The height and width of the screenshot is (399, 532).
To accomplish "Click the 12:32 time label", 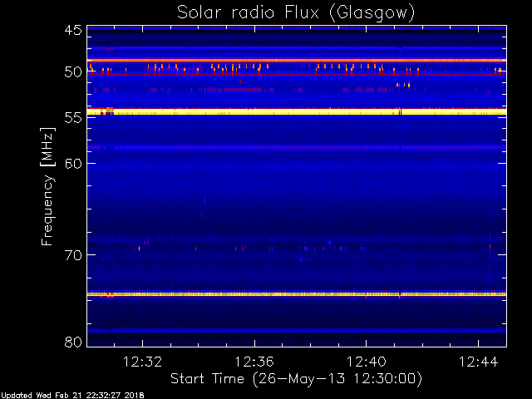I will tap(142, 362).
